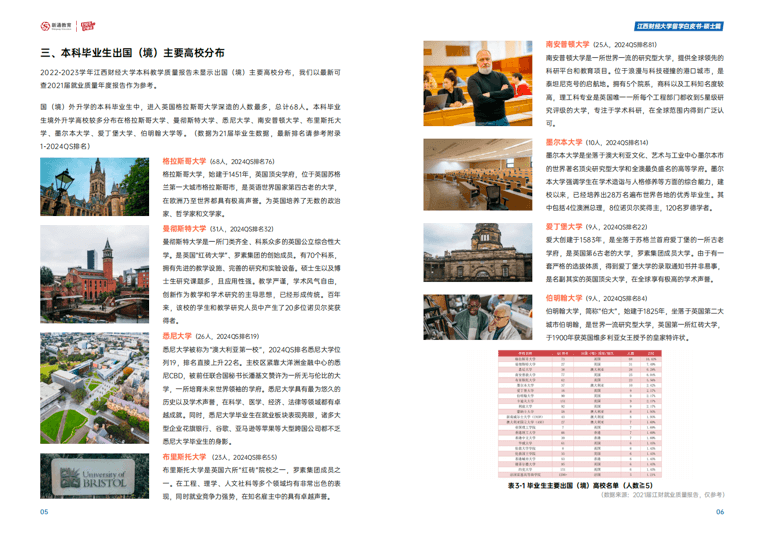Click the 曼彻斯特大学 red heading
This screenshot has width=763, height=536.
pos(184,229)
